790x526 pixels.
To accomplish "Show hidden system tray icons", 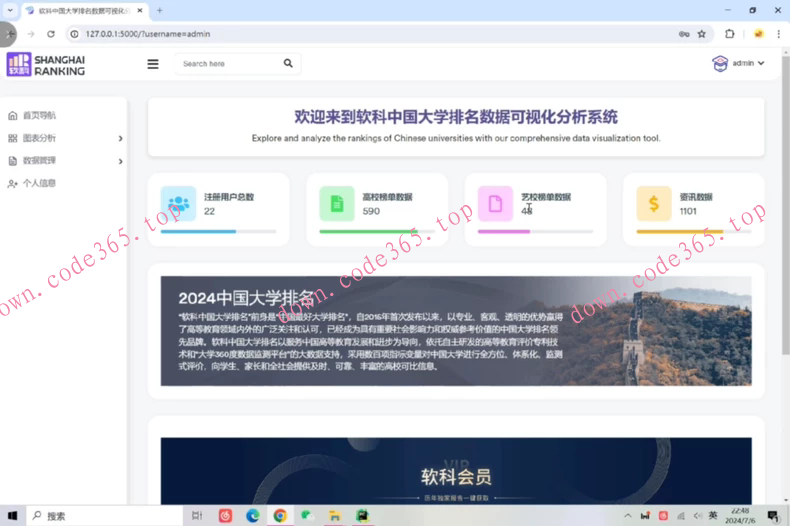I will point(628,515).
